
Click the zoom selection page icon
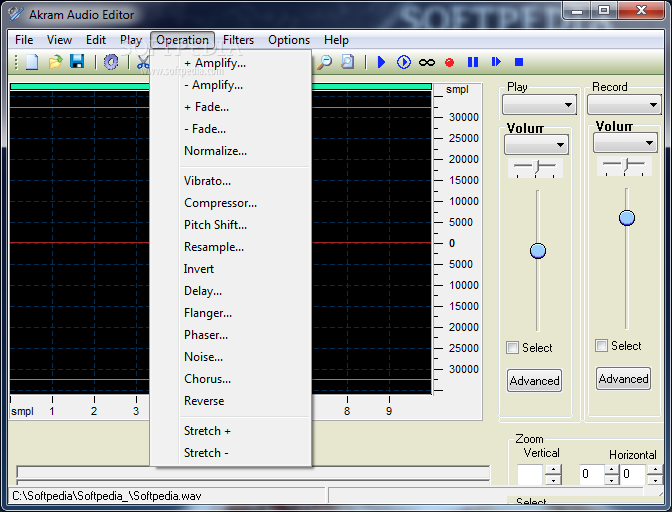point(348,62)
